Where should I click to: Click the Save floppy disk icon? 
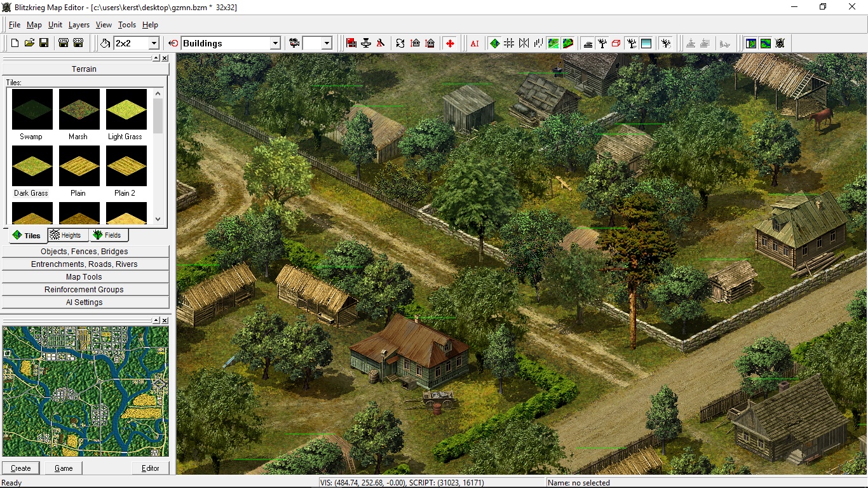pos(44,43)
